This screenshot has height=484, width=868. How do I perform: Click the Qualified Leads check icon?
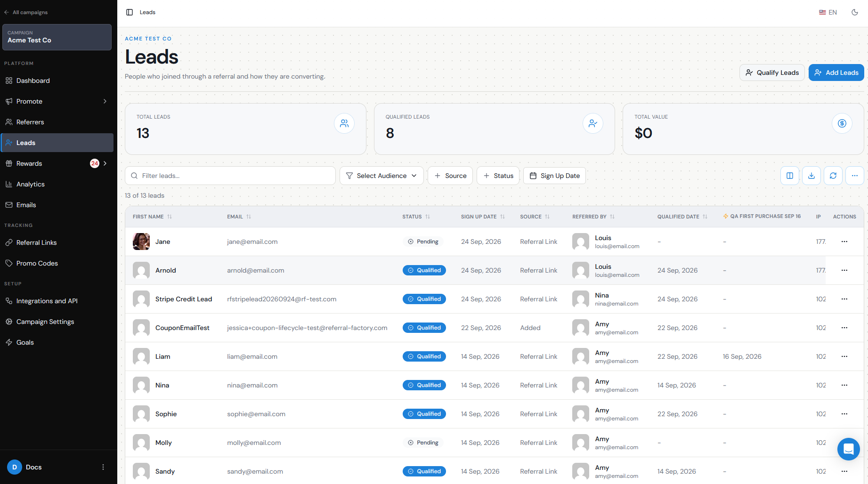pyautogui.click(x=593, y=123)
